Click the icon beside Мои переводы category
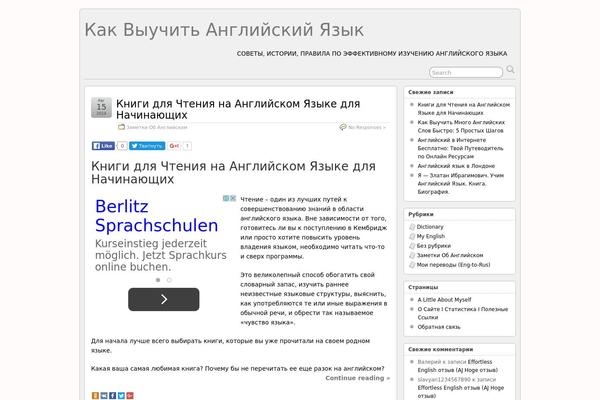This screenshot has width=600, height=400. (x=412, y=265)
